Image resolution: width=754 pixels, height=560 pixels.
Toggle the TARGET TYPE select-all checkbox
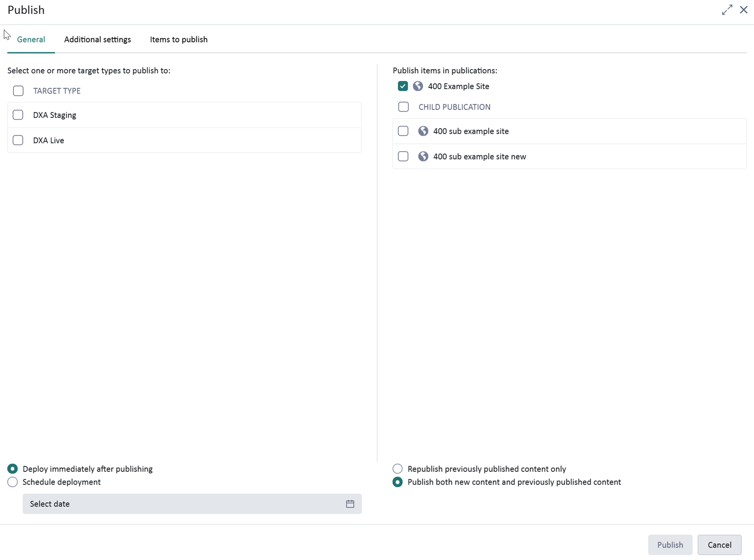tap(18, 91)
